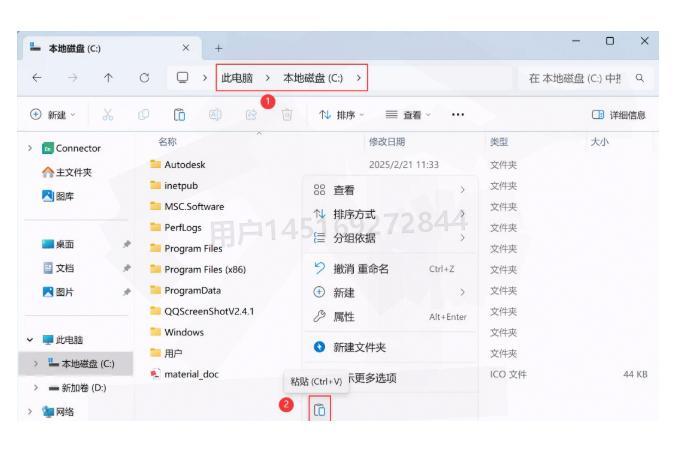Expand the 新加卷 (D:) tree node
The width and height of the screenshot is (676, 452).
point(36,388)
